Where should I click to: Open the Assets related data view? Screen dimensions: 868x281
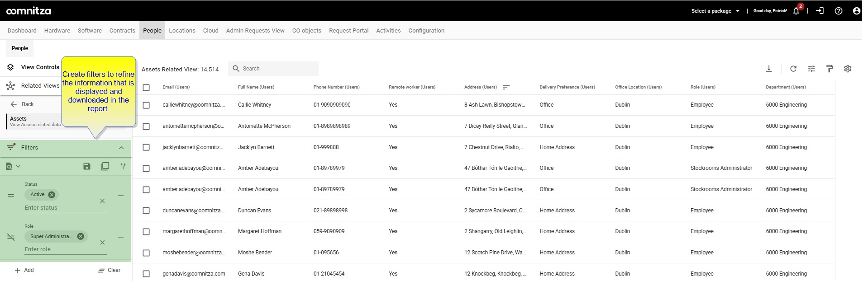click(x=34, y=121)
